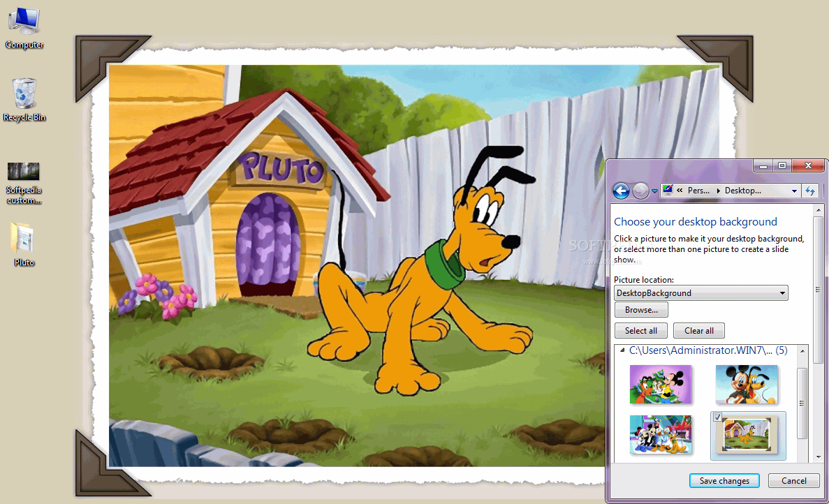Viewport: 829px width, 504px height.
Task: Click the picture list scrollbar thumb
Action: tap(802, 403)
